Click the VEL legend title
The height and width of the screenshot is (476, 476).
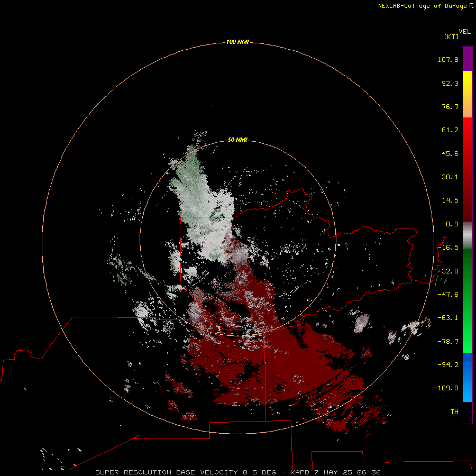(x=464, y=32)
